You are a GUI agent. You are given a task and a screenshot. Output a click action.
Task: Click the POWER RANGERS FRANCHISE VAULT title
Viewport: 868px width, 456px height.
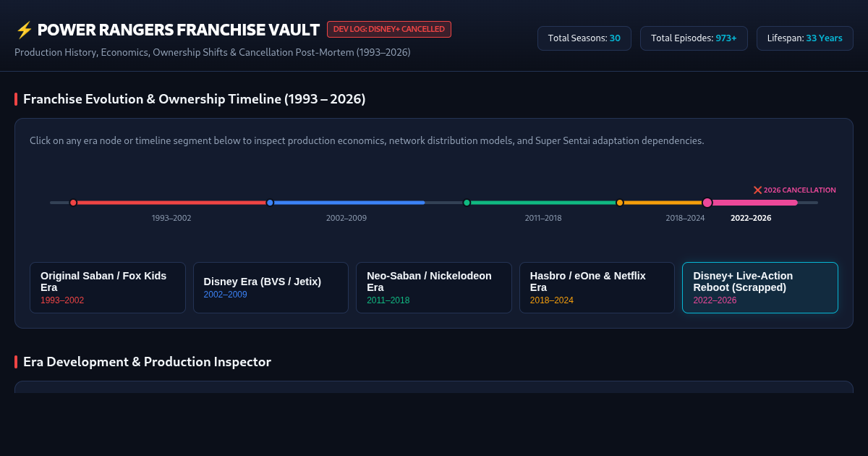click(178, 30)
